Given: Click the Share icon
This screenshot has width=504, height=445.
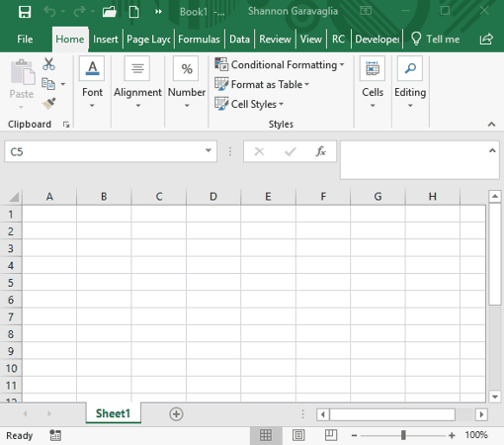Looking at the screenshot, I should pos(486,39).
